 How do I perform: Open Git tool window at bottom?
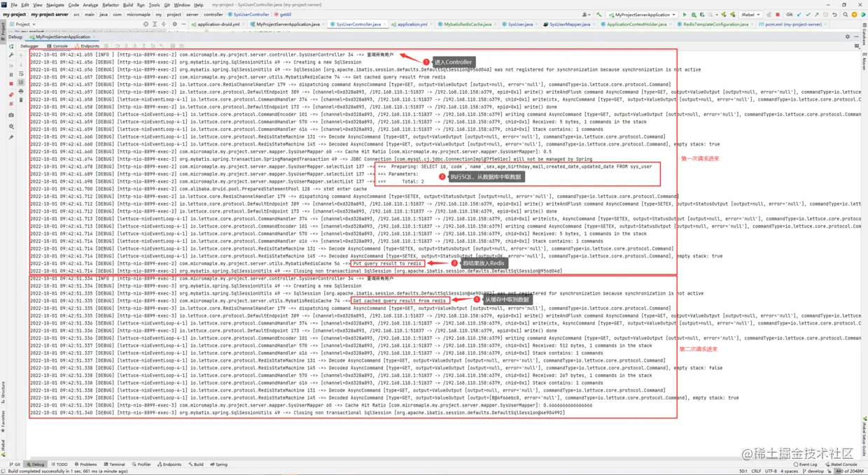point(15,465)
